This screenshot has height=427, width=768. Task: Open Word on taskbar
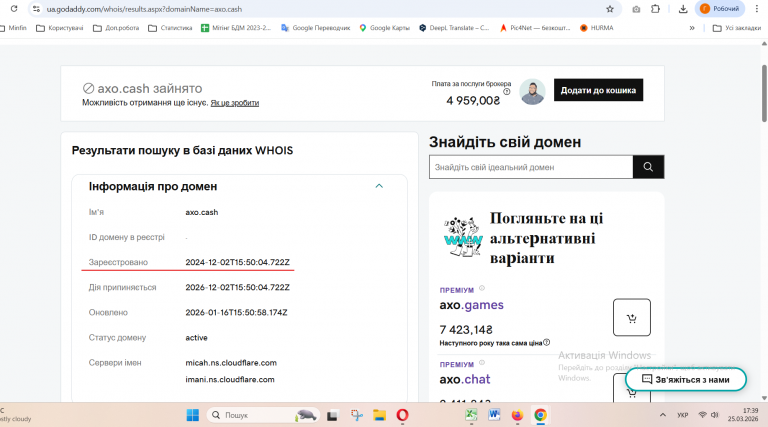coord(494,415)
